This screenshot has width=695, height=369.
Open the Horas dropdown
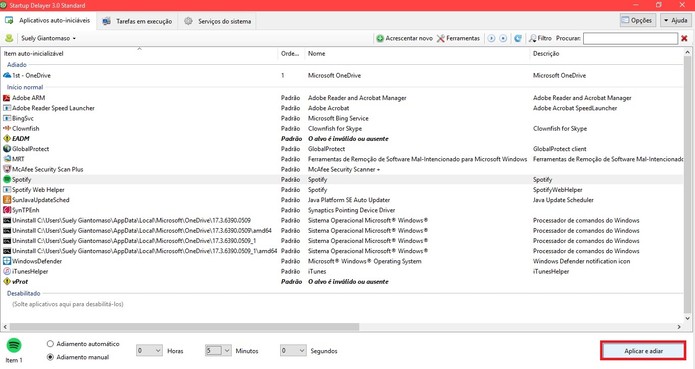pyautogui.click(x=149, y=351)
